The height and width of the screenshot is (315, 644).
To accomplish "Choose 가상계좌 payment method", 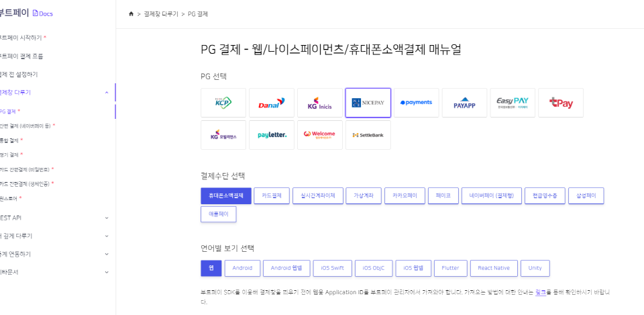I will click(x=364, y=195).
